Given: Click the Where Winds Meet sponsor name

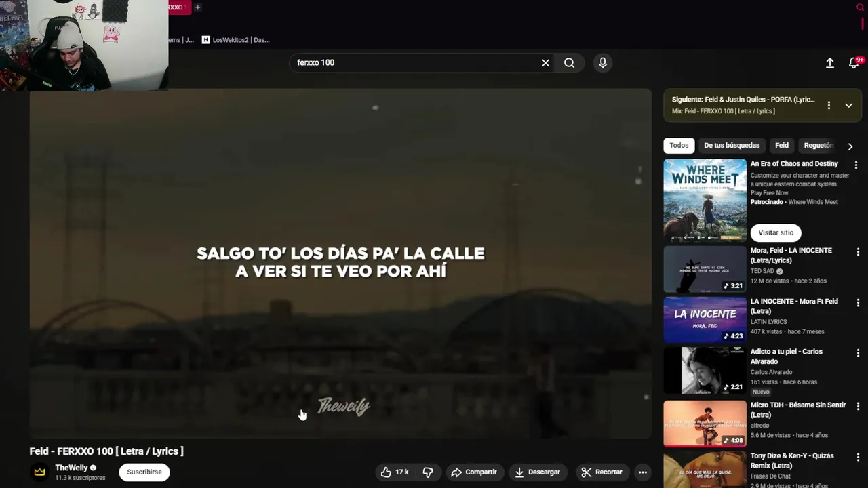Looking at the screenshot, I should pyautogui.click(x=812, y=202).
